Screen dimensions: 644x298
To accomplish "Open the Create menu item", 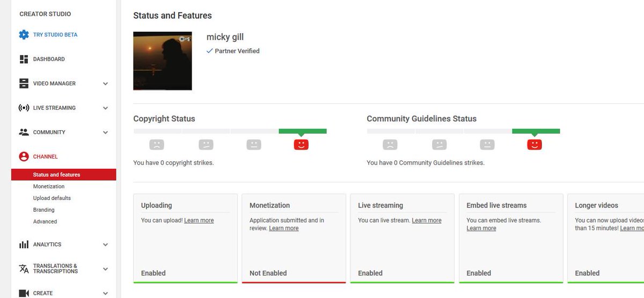I will point(43,293).
